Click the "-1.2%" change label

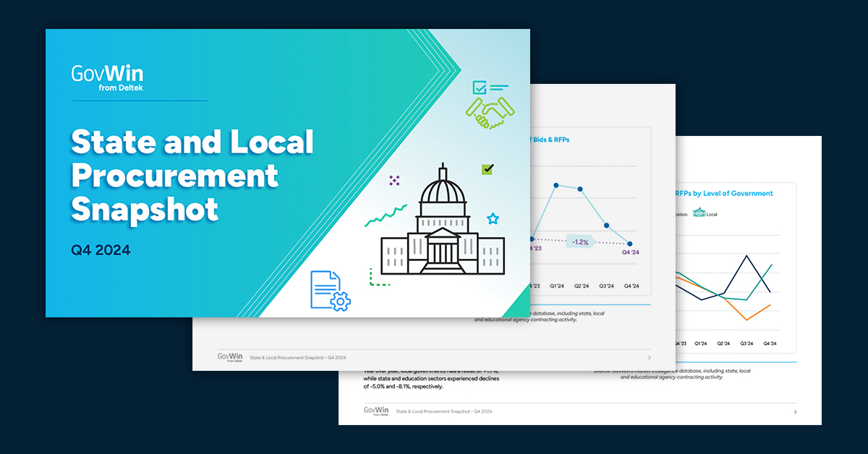(579, 241)
